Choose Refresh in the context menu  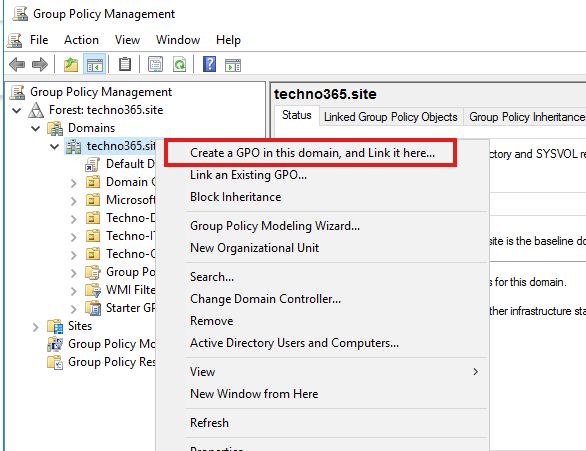point(323,423)
